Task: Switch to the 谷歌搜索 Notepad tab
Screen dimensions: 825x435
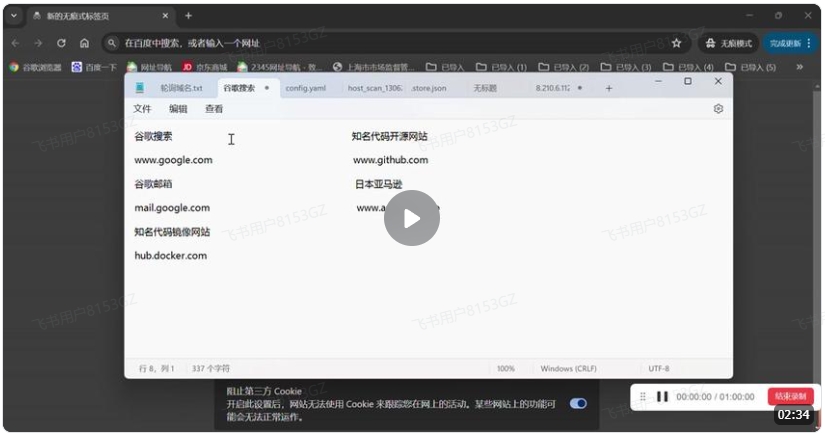Action: (247, 88)
